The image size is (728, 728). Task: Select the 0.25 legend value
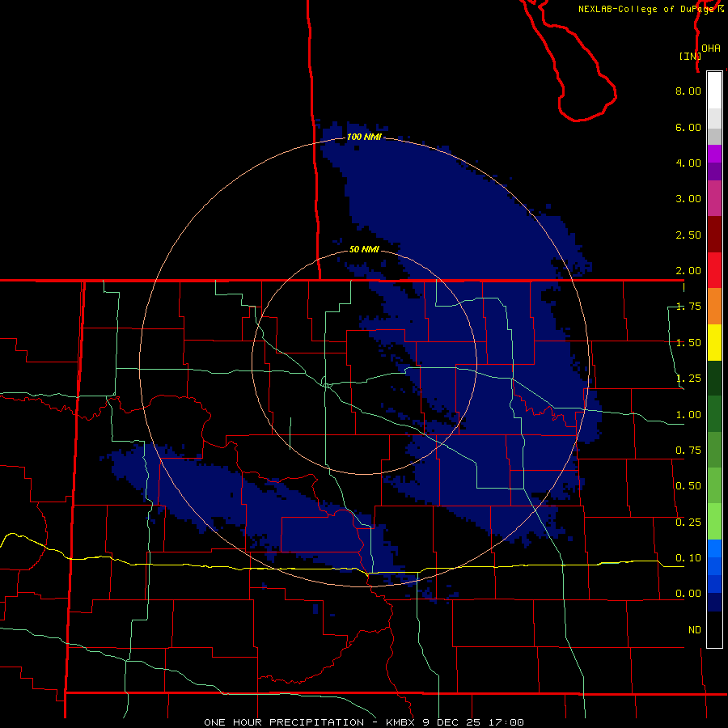click(688, 523)
